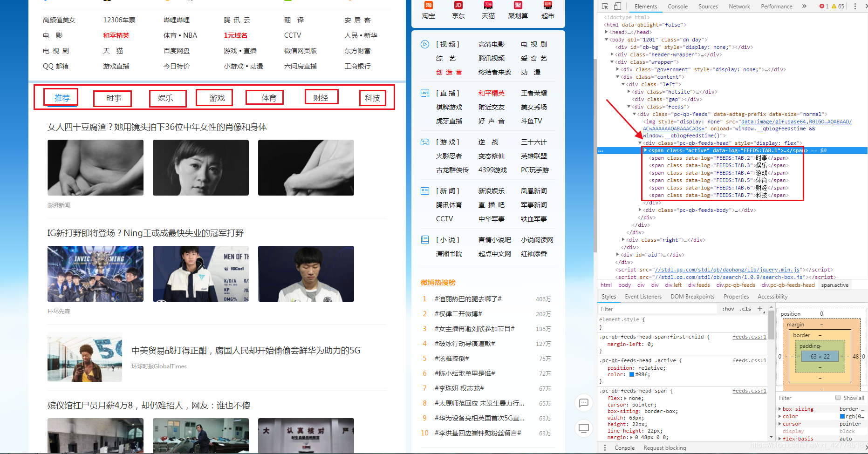
Task: Open the 12306车票 link
Action: (119, 20)
